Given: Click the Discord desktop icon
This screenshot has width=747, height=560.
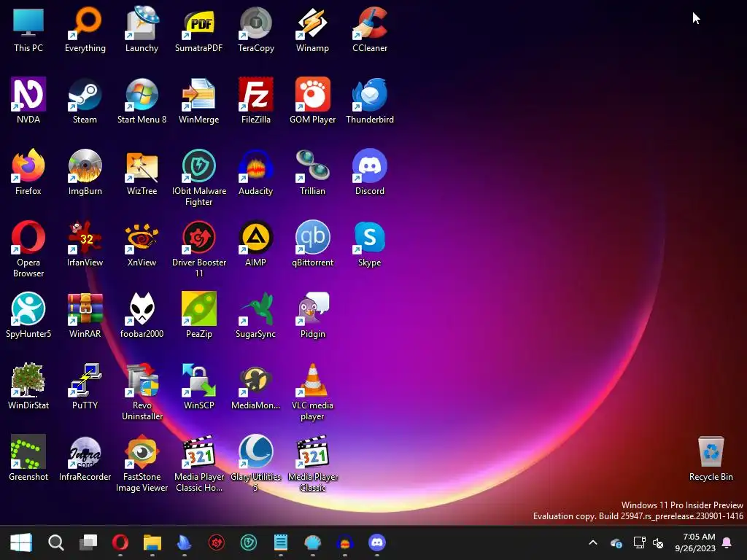Looking at the screenshot, I should [x=370, y=172].
